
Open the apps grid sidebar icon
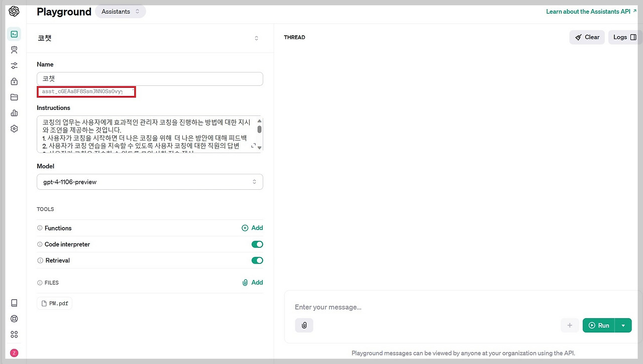[14, 334]
